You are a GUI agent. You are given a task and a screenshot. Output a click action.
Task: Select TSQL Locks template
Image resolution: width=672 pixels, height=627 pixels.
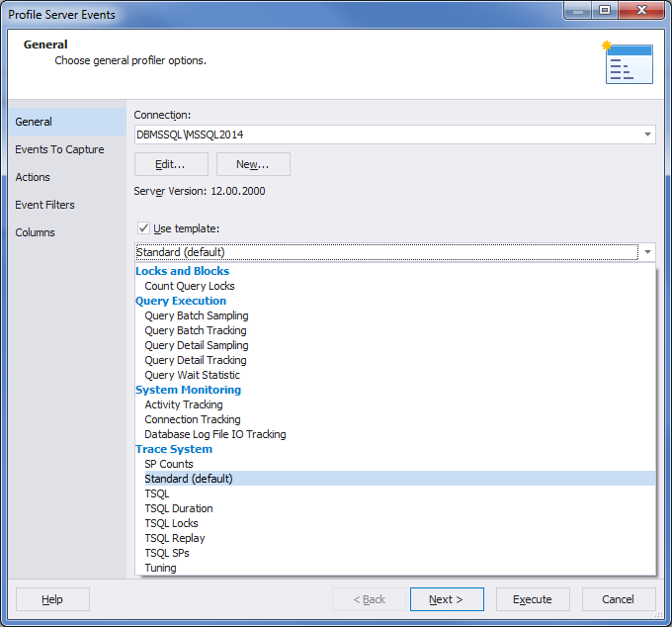click(x=395, y=523)
